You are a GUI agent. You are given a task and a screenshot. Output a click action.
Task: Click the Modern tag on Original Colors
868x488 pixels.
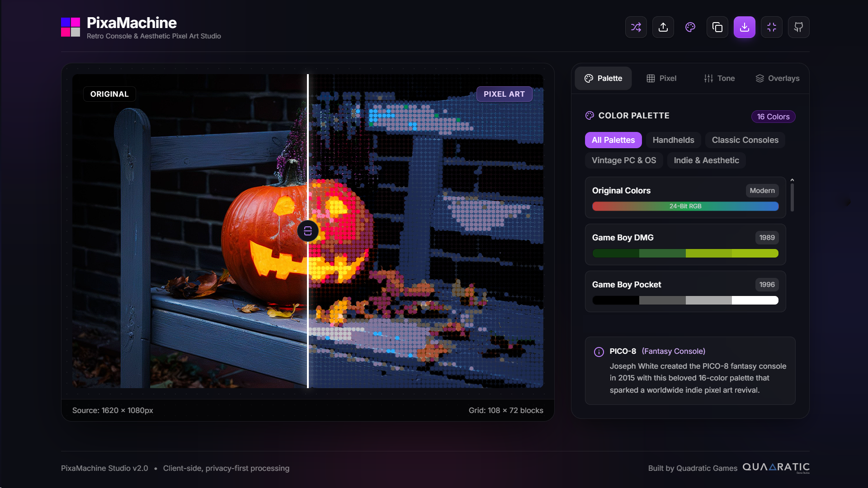(762, 191)
